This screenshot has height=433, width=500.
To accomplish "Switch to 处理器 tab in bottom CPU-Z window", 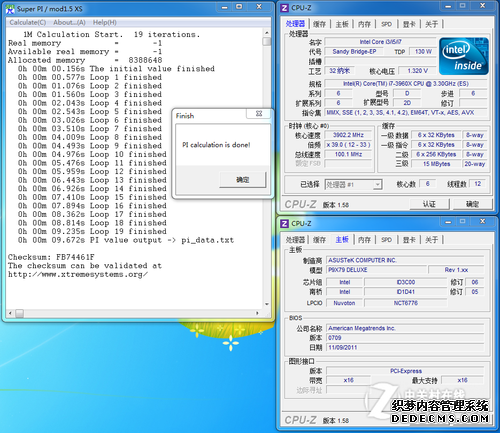I will (x=295, y=240).
